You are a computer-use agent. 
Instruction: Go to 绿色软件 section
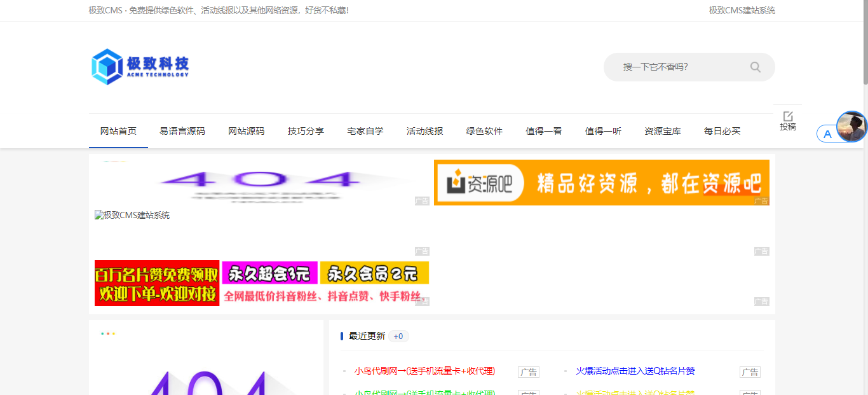(x=484, y=131)
